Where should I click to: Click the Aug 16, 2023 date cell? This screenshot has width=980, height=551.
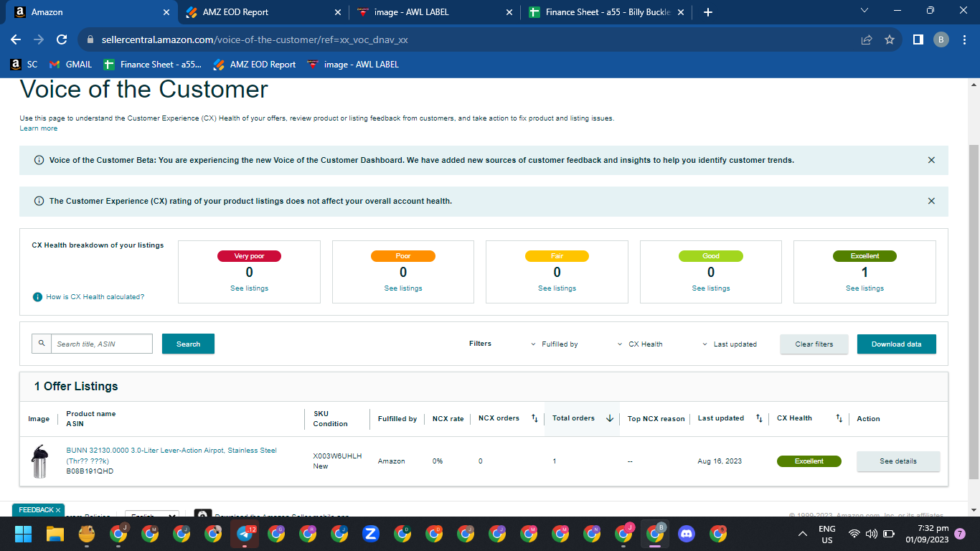pos(720,461)
